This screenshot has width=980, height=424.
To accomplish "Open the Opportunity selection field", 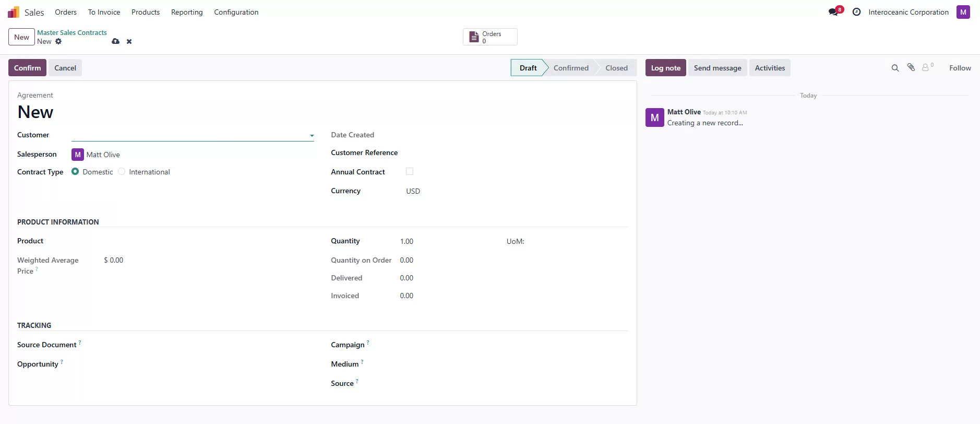I will [x=209, y=364].
